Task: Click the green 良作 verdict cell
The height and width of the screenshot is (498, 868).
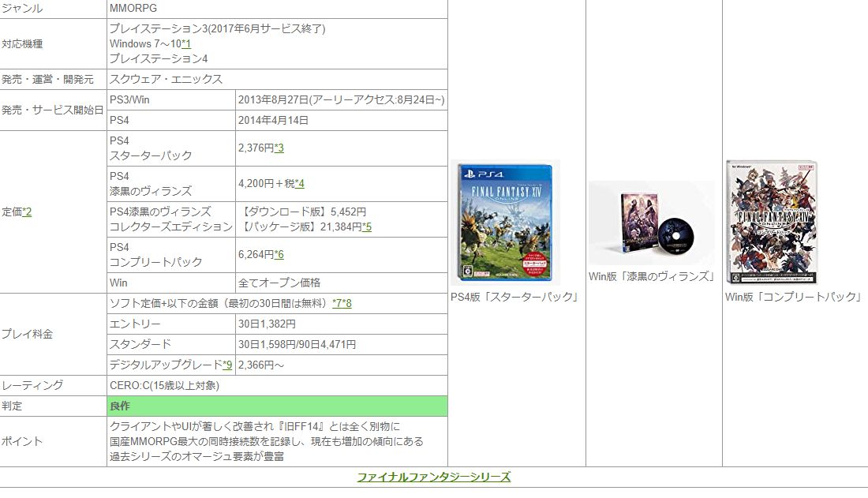Action: point(277,406)
